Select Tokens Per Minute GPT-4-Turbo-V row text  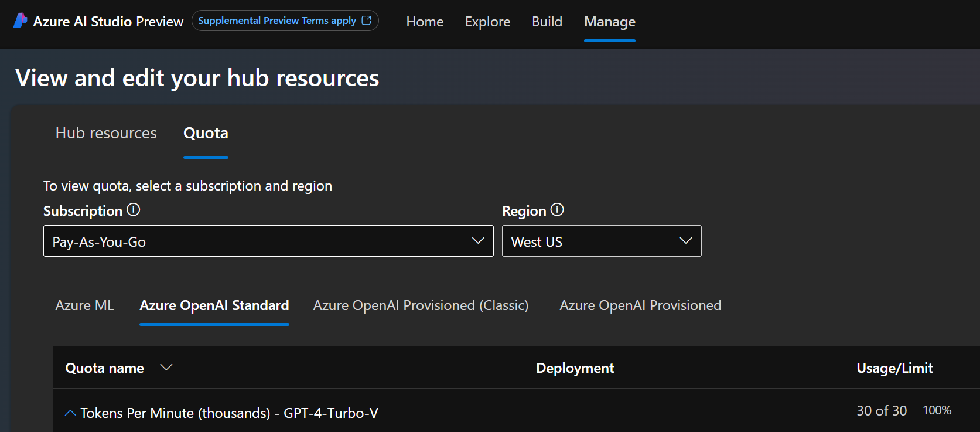230,413
